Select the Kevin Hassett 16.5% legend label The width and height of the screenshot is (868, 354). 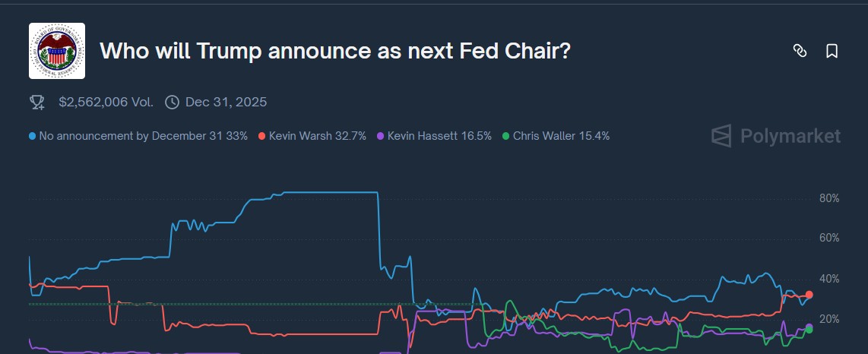[439, 136]
